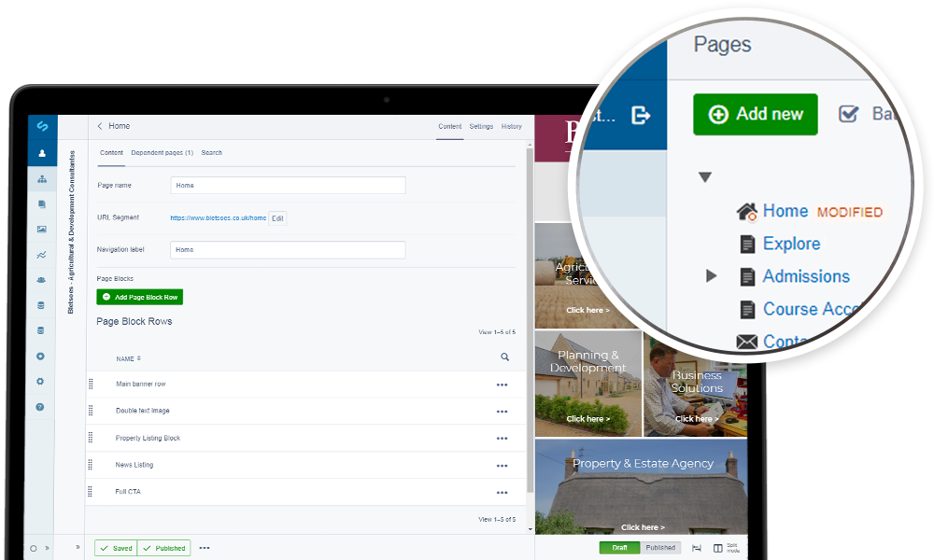Image resolution: width=934 pixels, height=560 pixels.
Task: Open the Search sub-tab
Action: (211, 153)
